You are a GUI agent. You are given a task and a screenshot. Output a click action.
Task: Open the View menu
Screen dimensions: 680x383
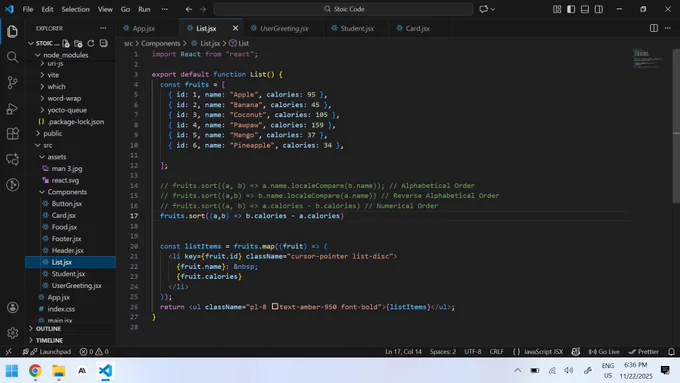105,9
